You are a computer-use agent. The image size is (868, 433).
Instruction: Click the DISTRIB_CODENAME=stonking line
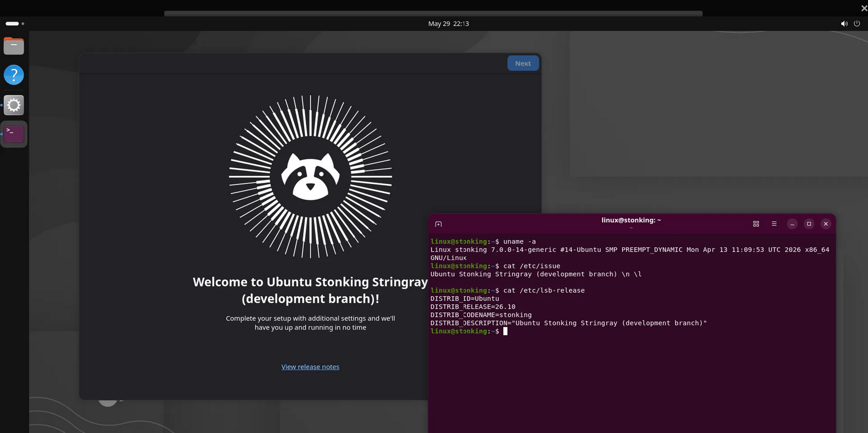coord(481,315)
